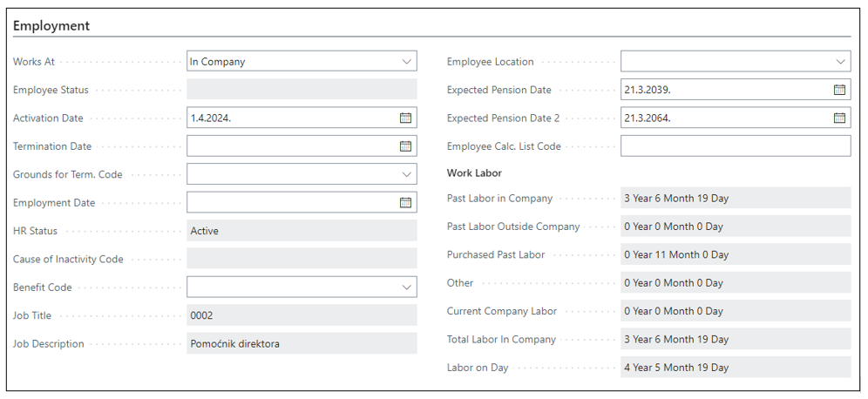Open the Termination Date calendar picker

(405, 146)
